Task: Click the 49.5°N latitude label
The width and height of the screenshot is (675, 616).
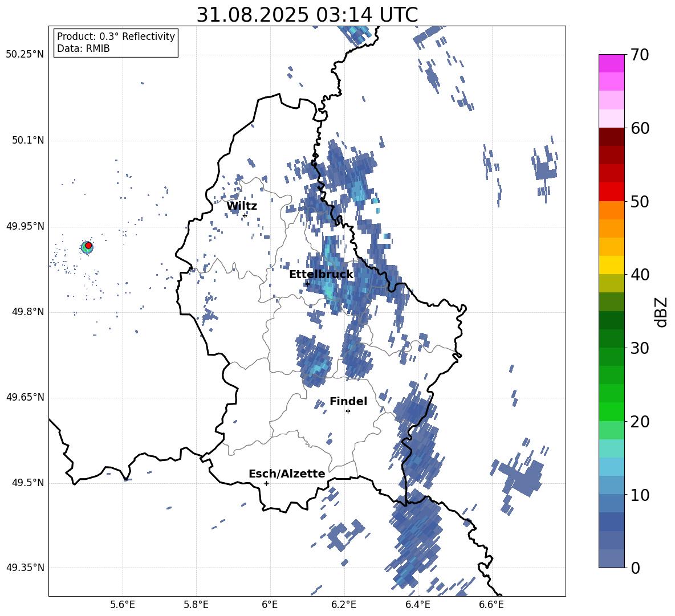Action: (x=27, y=483)
